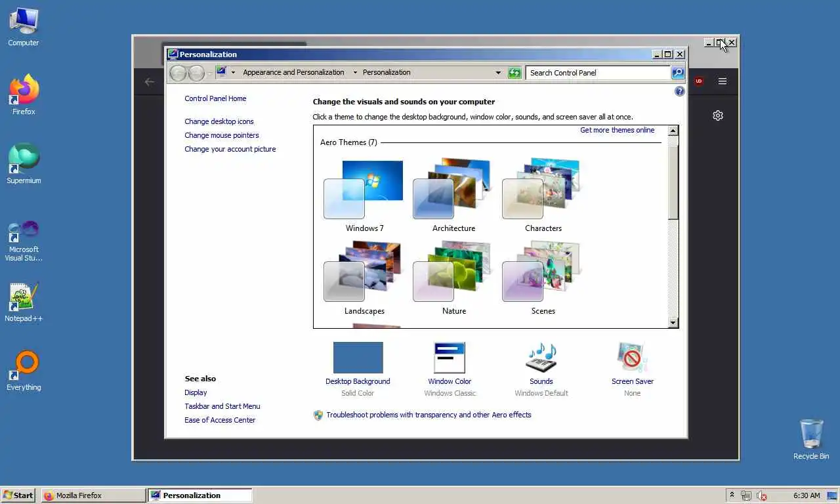Image resolution: width=840 pixels, height=504 pixels.
Task: Launch the Notepad++ desktop shortcut
Action: pyautogui.click(x=24, y=303)
